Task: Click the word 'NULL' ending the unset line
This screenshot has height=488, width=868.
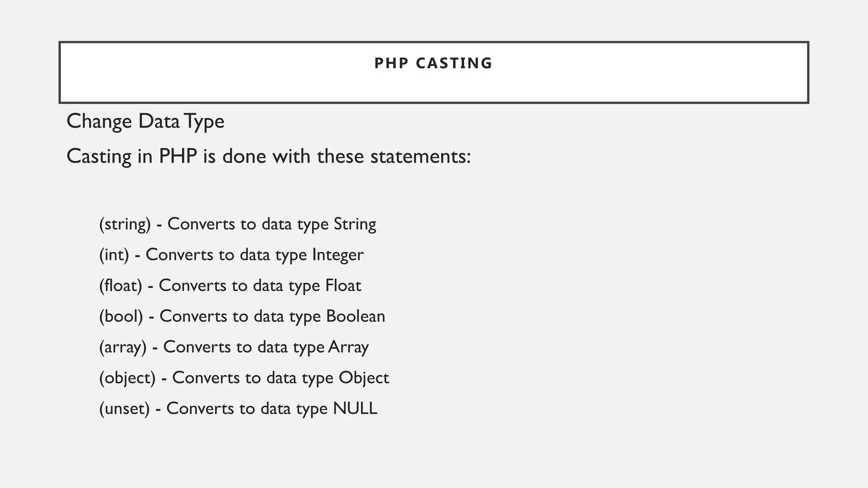Action: (x=355, y=409)
